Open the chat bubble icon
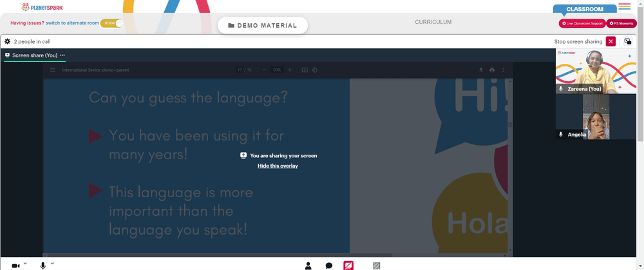This screenshot has height=270, width=644. point(329,266)
